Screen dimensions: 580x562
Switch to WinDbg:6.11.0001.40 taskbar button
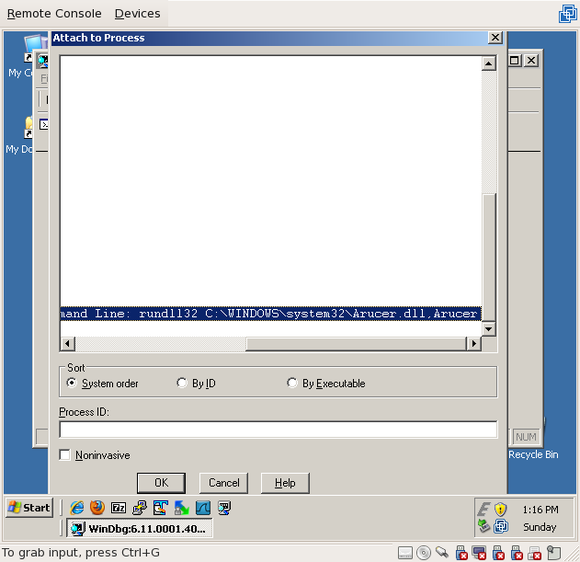point(139,528)
